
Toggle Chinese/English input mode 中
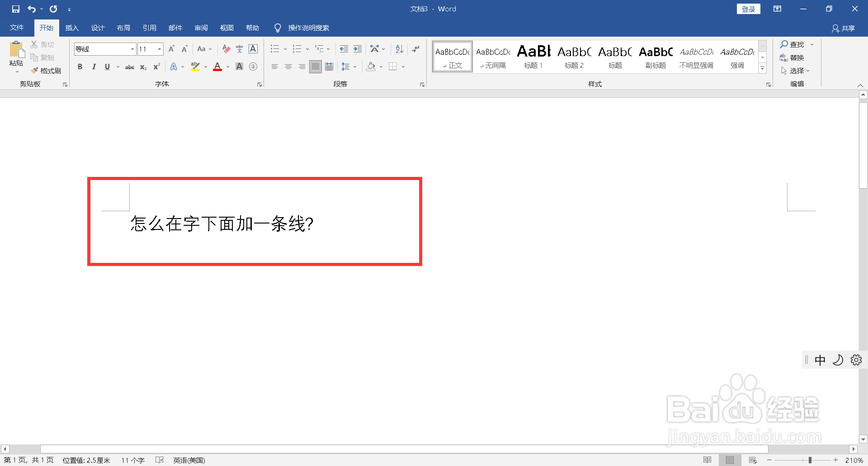point(820,360)
